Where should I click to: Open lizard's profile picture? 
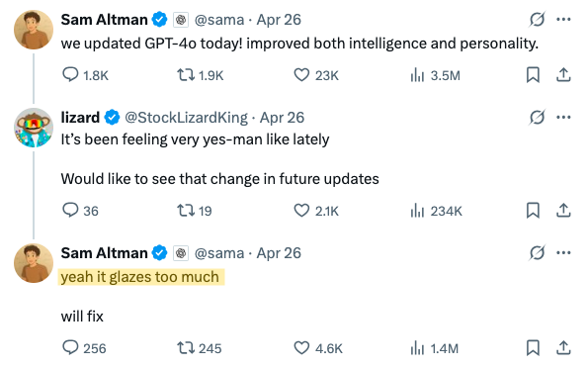coord(34,128)
